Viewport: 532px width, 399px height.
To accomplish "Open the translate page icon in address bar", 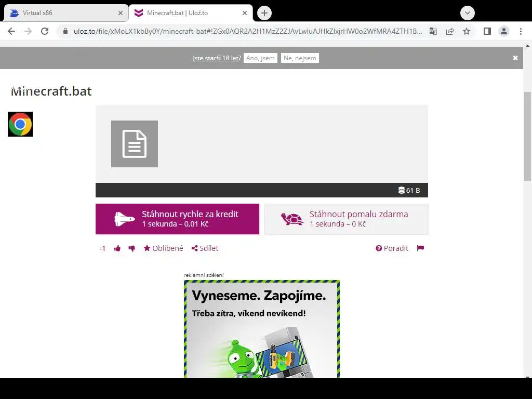I will tap(433, 31).
